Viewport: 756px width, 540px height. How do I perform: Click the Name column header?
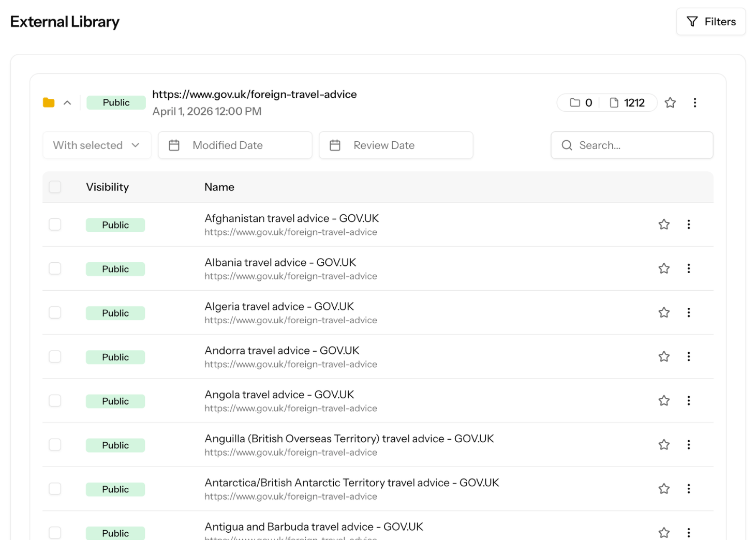[219, 187]
